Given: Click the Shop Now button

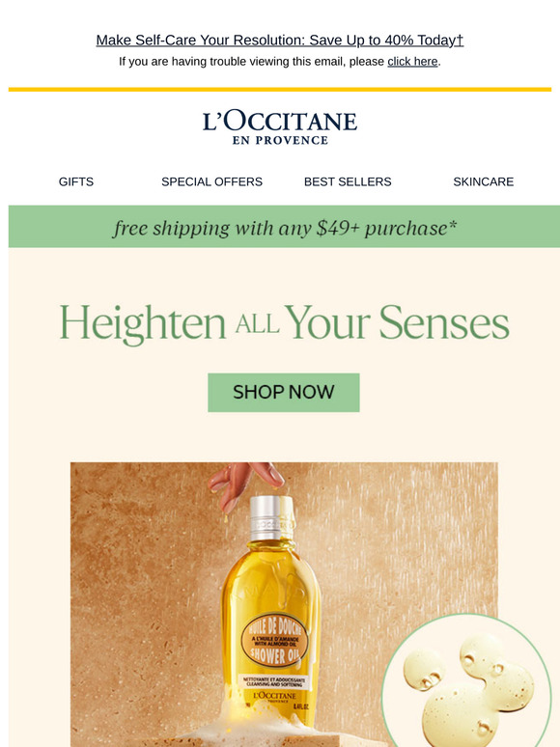Looking at the screenshot, I should pos(284,393).
